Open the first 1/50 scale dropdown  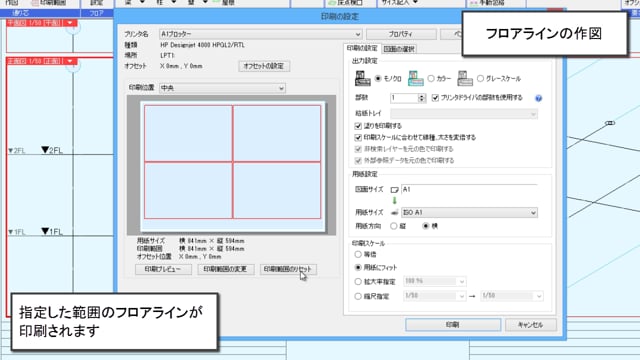434,296
